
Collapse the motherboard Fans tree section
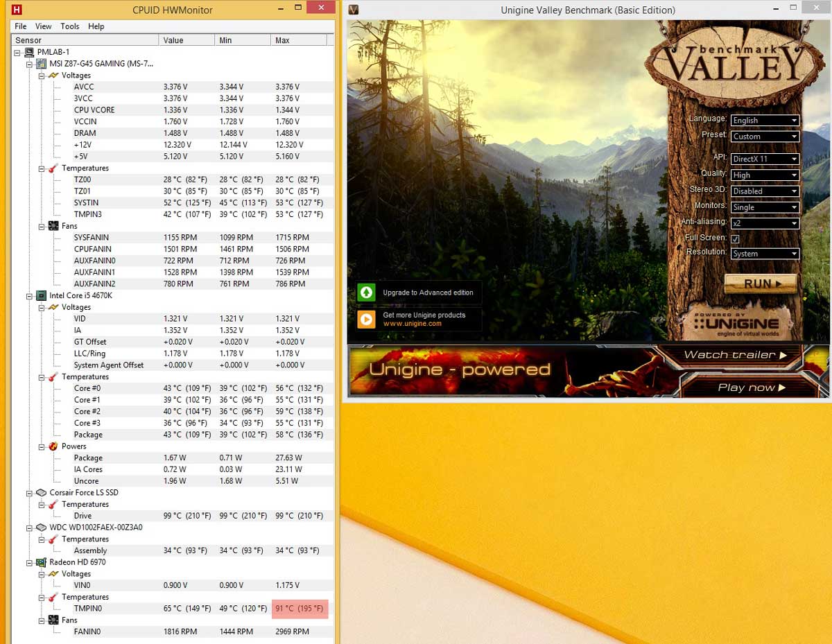coord(42,226)
